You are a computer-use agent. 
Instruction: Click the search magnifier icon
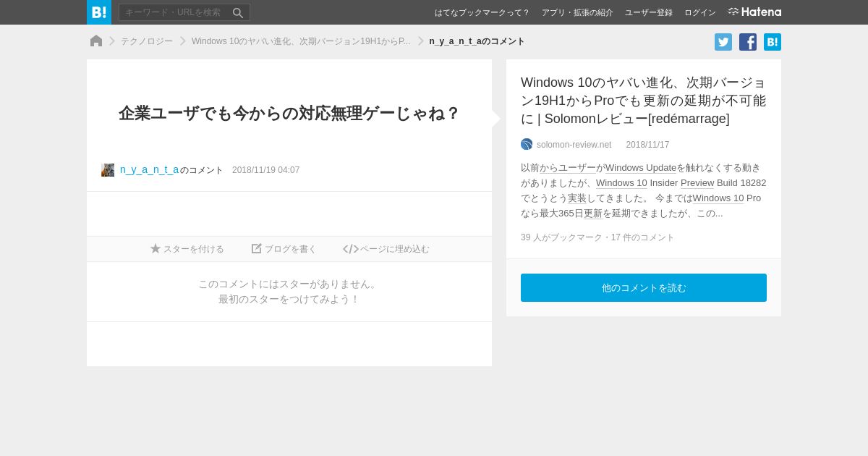click(x=238, y=13)
